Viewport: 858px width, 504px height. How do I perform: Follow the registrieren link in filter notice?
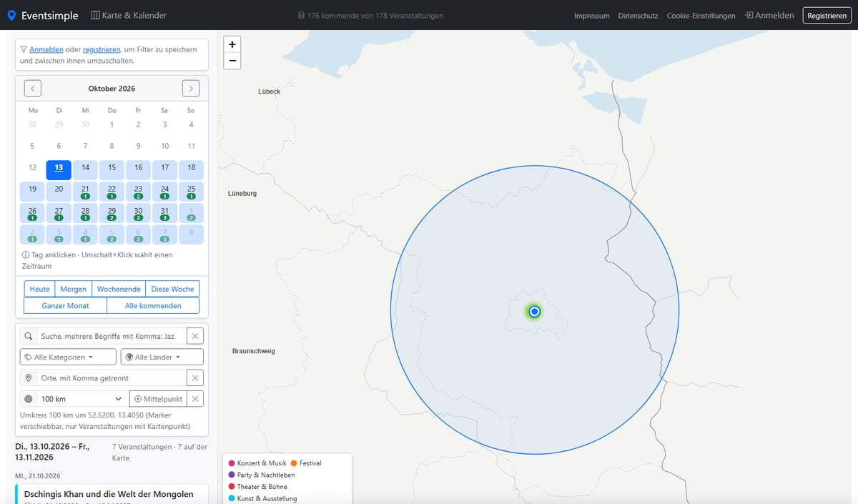click(x=102, y=49)
